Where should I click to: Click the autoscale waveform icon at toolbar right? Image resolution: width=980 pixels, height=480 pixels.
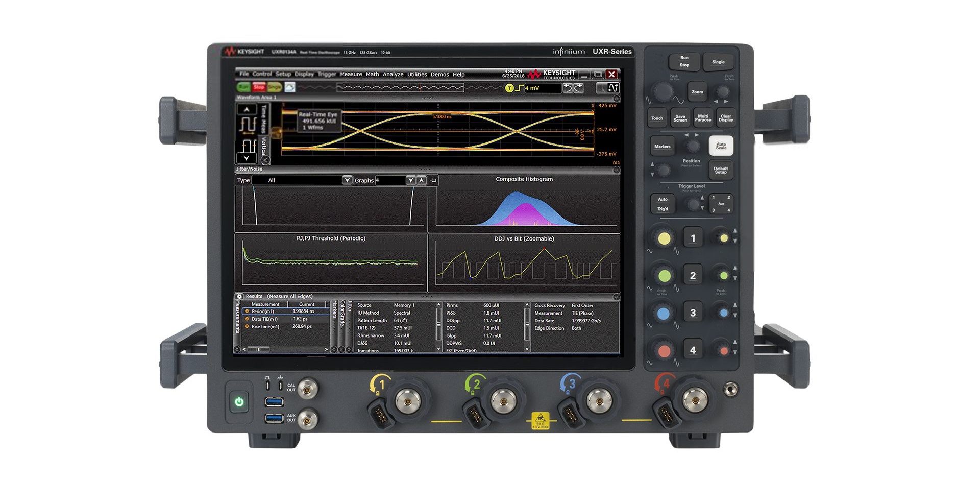[x=613, y=88]
